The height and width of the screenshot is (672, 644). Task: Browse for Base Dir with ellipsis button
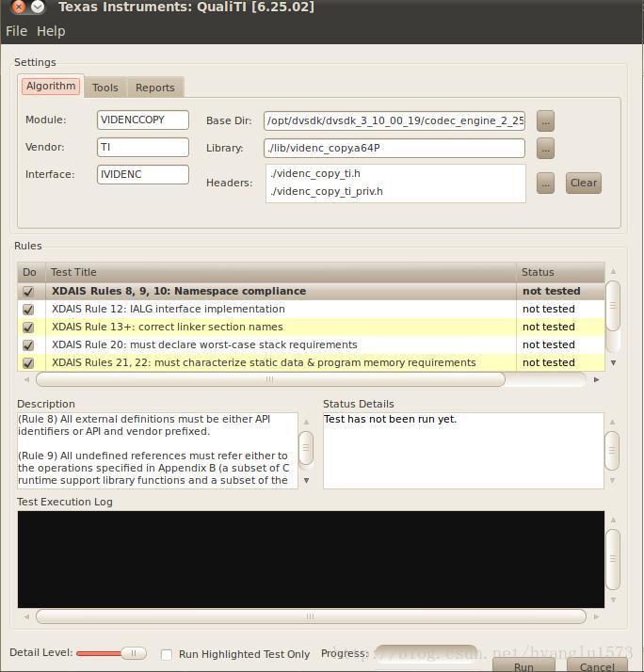click(545, 121)
